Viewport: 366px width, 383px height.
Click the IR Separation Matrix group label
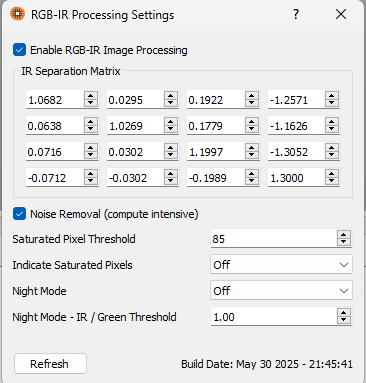[71, 71]
